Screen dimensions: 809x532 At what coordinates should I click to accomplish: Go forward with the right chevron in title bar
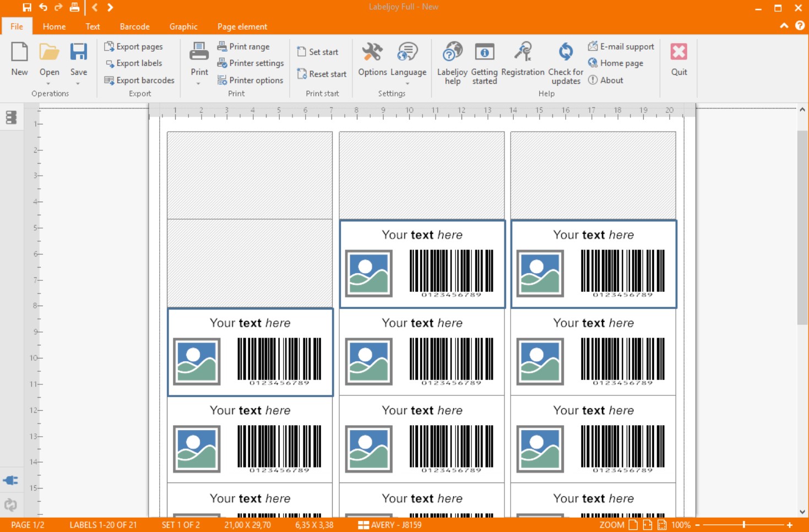110,7
